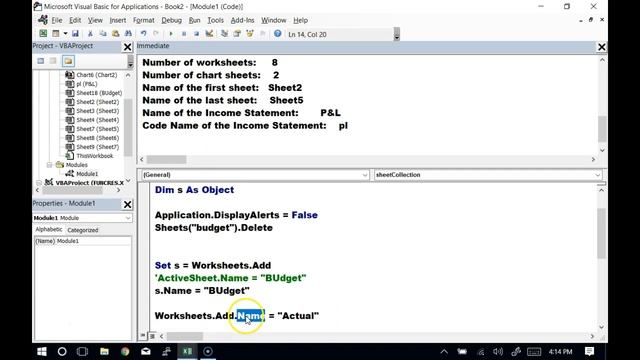640x360 pixels.
Task: Click the Properties Window toolbar icon
Action: 237,34
